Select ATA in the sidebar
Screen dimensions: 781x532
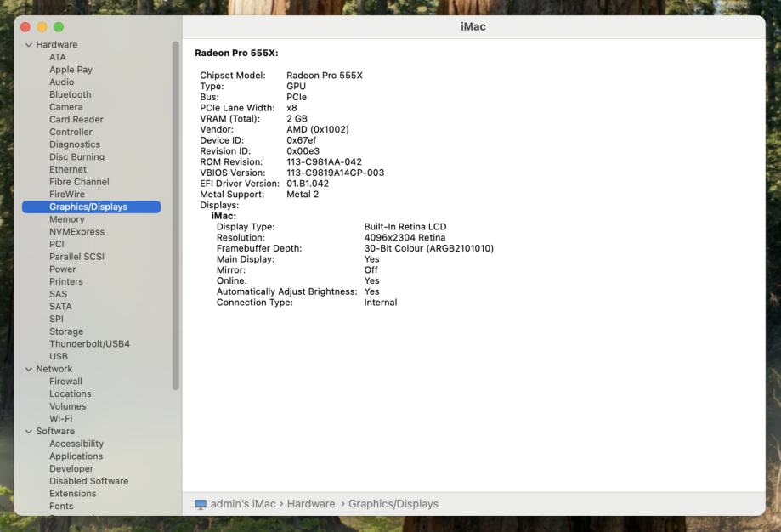point(57,57)
